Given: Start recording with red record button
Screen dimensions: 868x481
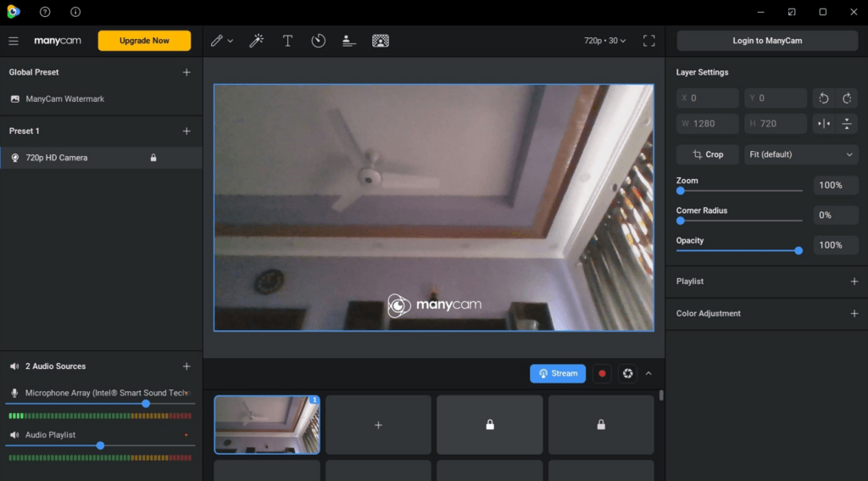Looking at the screenshot, I should click(x=602, y=373).
